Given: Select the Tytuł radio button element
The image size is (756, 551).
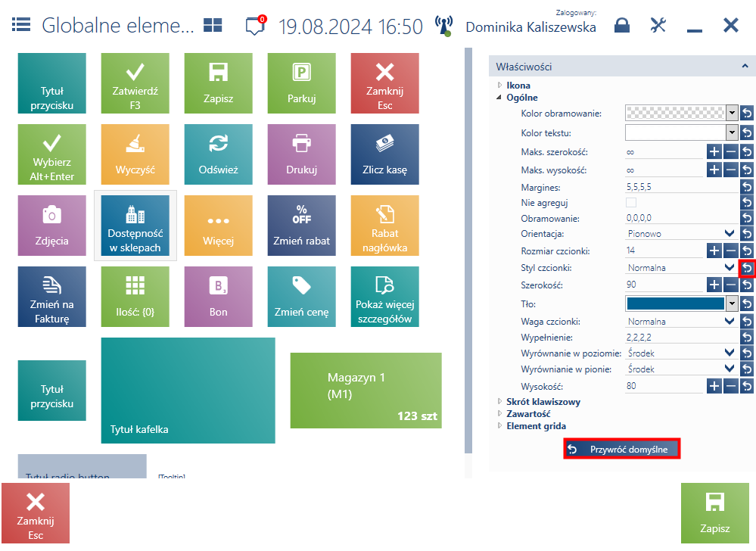Looking at the screenshot, I should coord(82,466).
